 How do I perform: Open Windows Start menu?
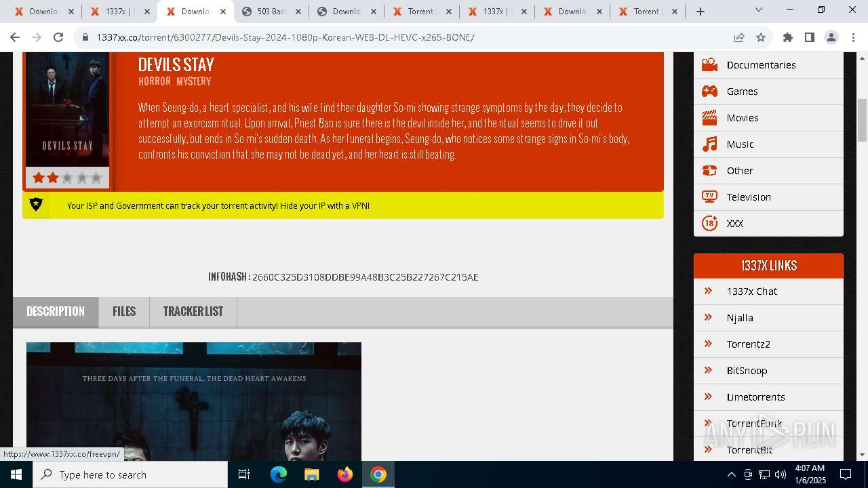point(16,474)
